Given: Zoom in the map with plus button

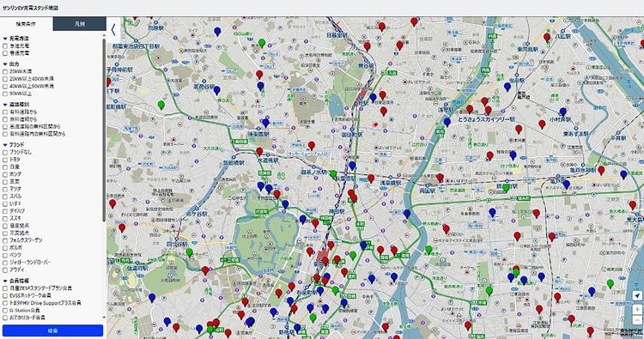Looking at the screenshot, I should click(x=637, y=309).
